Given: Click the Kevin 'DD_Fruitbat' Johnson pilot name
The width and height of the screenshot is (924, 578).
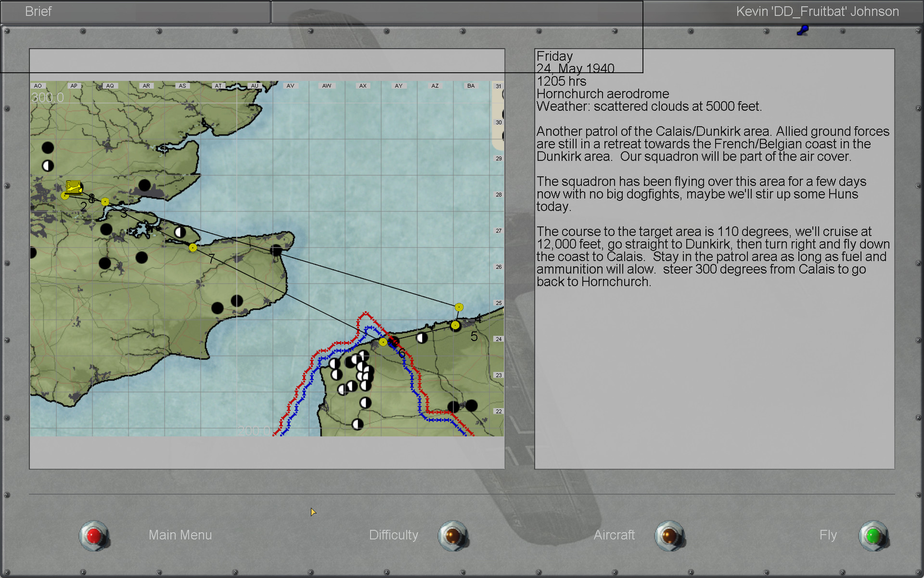Looking at the screenshot, I should pyautogui.click(x=817, y=12).
